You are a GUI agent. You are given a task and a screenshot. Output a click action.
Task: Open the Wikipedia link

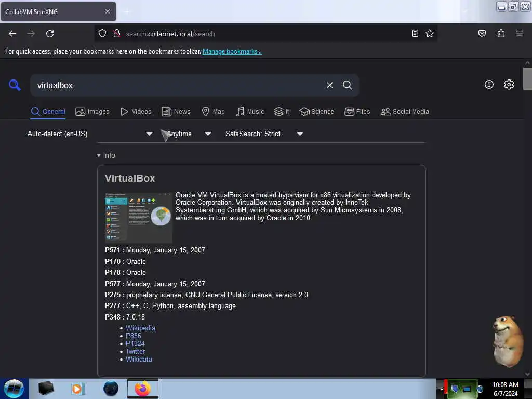click(x=140, y=328)
